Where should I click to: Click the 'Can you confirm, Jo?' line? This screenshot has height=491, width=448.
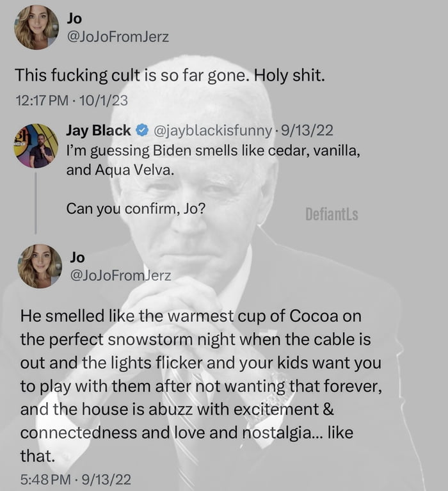click(x=136, y=209)
